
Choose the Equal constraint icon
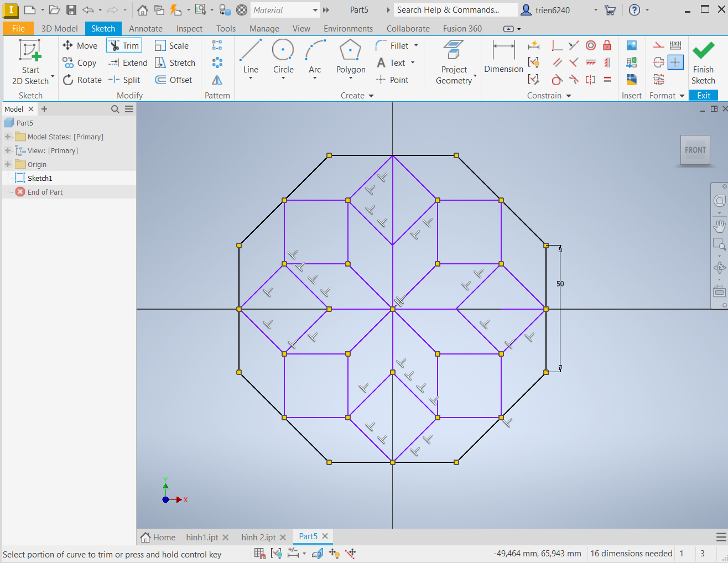(x=607, y=80)
